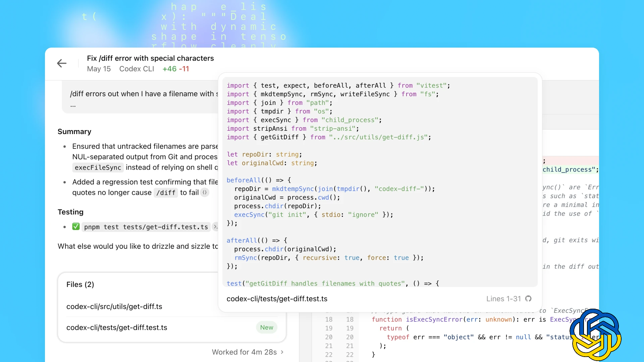Click the import line from "child_process" in preview
The image size is (644, 362).
pyautogui.click(x=304, y=120)
